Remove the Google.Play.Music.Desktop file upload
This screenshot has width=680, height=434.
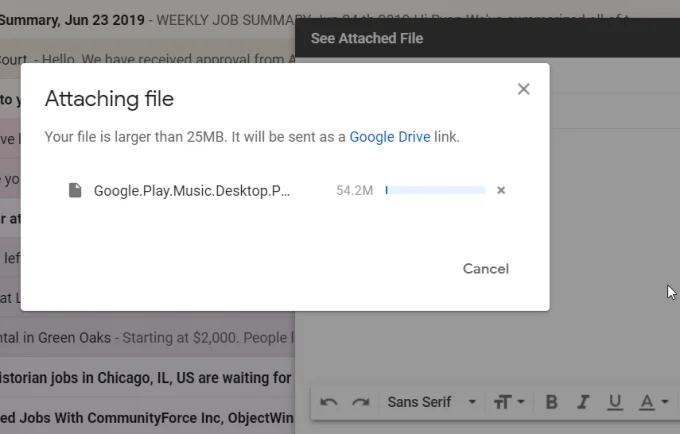501,190
